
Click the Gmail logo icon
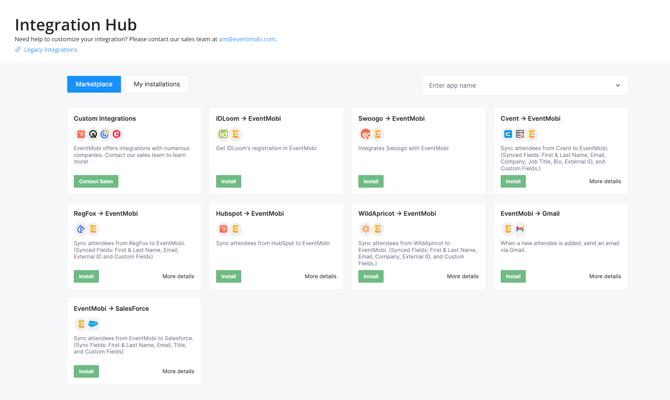coord(520,229)
